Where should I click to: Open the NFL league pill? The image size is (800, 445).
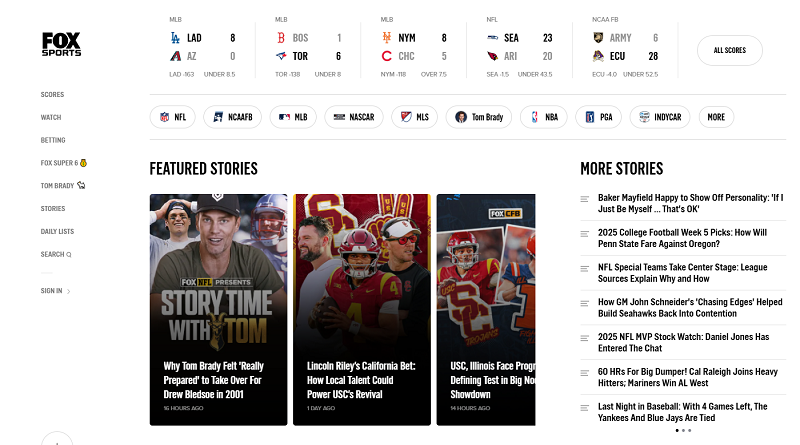pos(173,117)
